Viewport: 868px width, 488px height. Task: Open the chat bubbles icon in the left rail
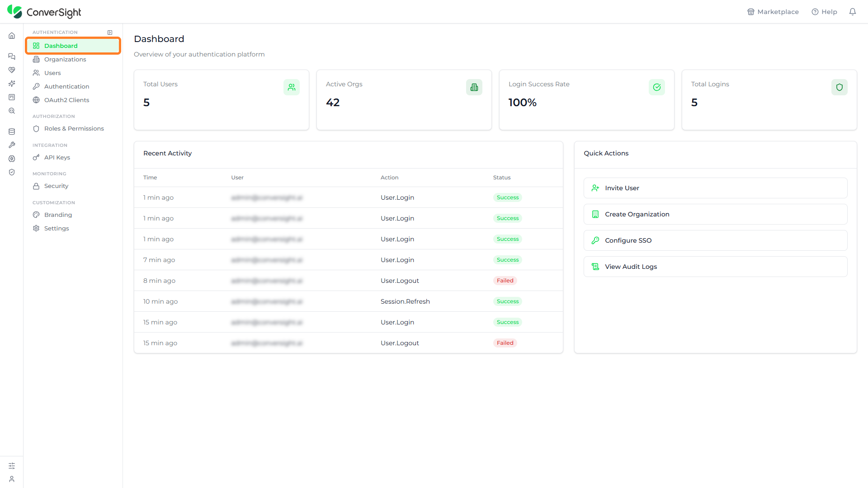(x=12, y=56)
